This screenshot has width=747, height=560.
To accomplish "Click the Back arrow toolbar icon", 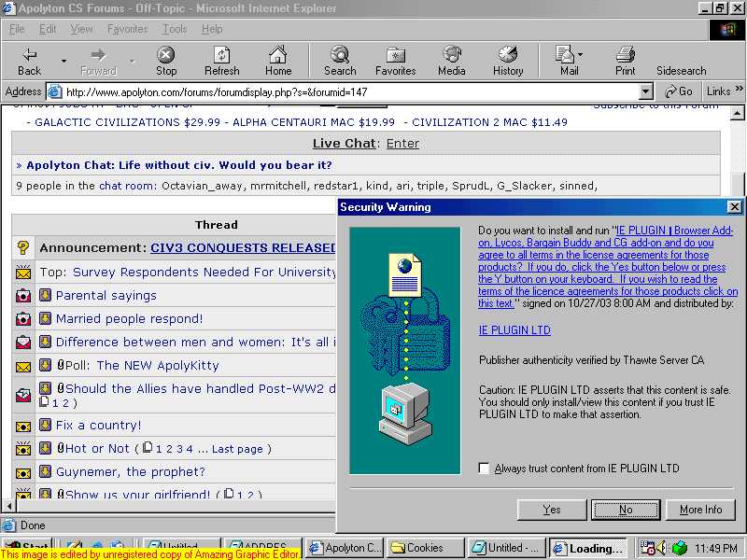I will (x=30, y=55).
